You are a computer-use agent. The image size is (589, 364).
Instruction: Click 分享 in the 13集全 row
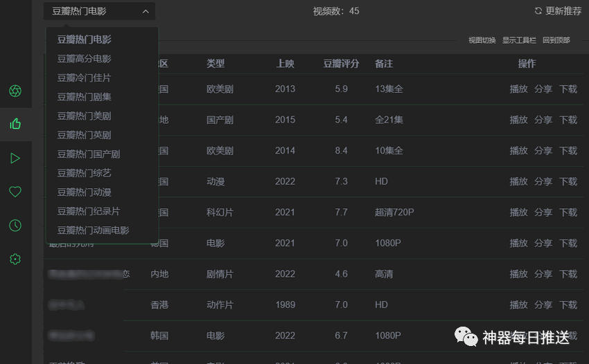point(543,89)
